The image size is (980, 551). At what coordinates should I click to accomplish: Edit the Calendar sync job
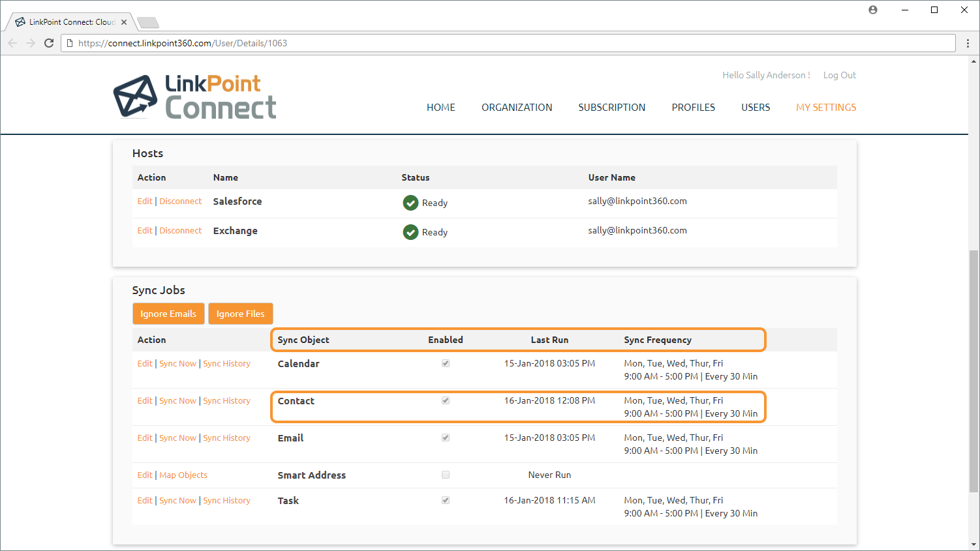[145, 364]
